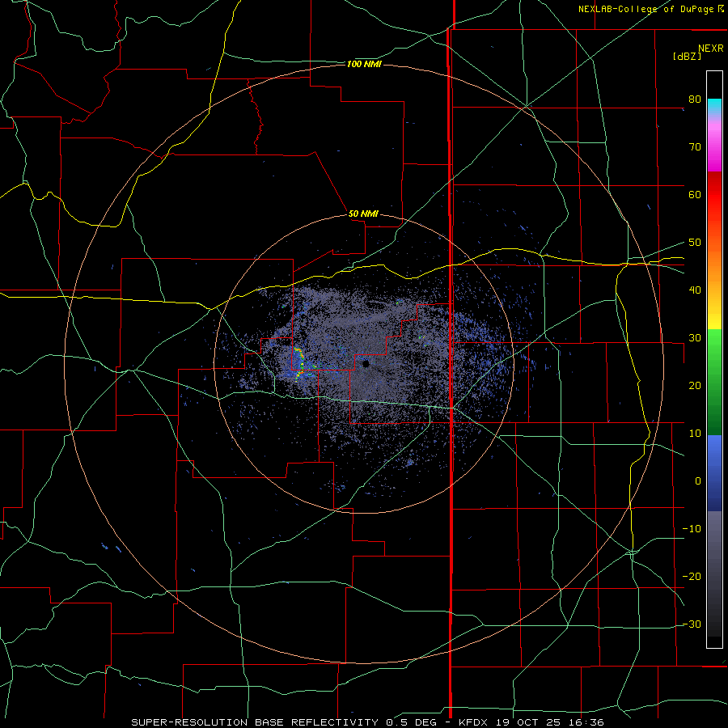Click the 40 value on the dBZ scale
The height and width of the screenshot is (728, 728).
click(x=695, y=290)
